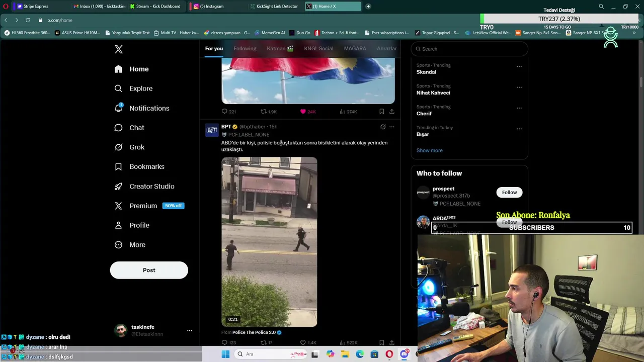644x362 pixels.
Task: Bookmark the BPT post
Action: click(x=382, y=343)
